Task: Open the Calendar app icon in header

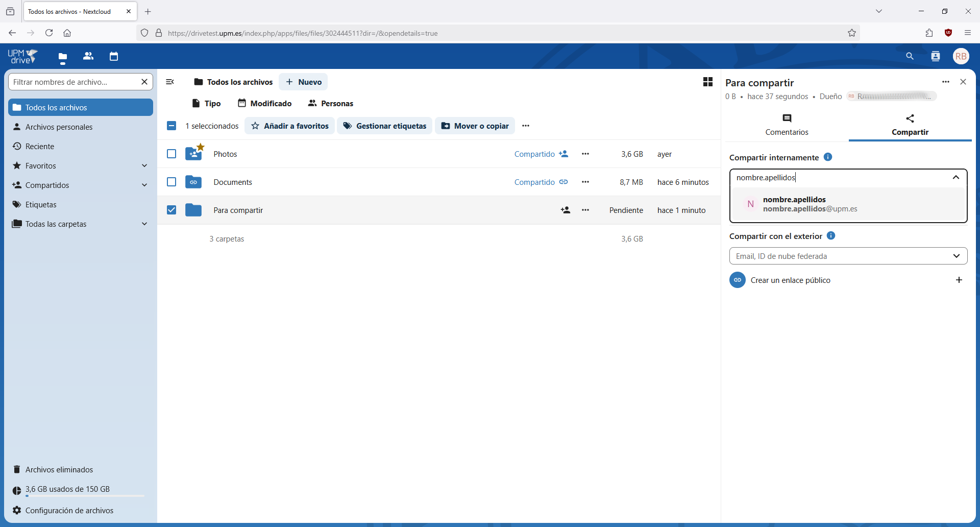Action: pyautogui.click(x=114, y=56)
